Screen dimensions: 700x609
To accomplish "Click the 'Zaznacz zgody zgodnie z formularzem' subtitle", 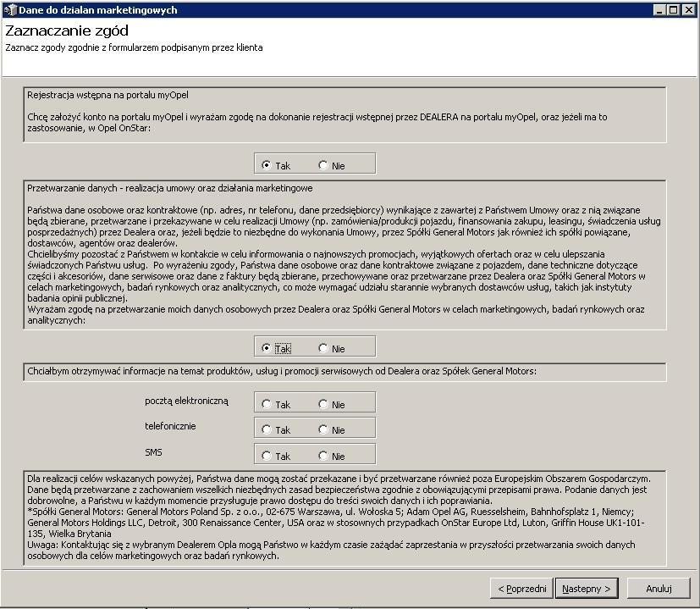I will click(x=134, y=47).
